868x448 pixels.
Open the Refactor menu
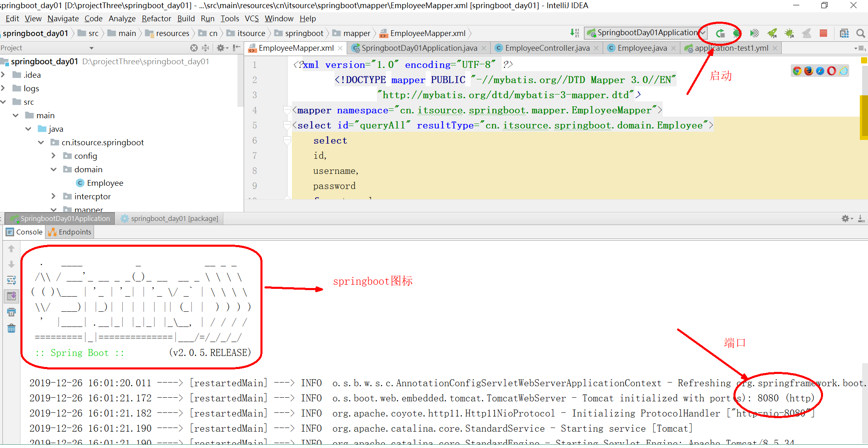(156, 18)
